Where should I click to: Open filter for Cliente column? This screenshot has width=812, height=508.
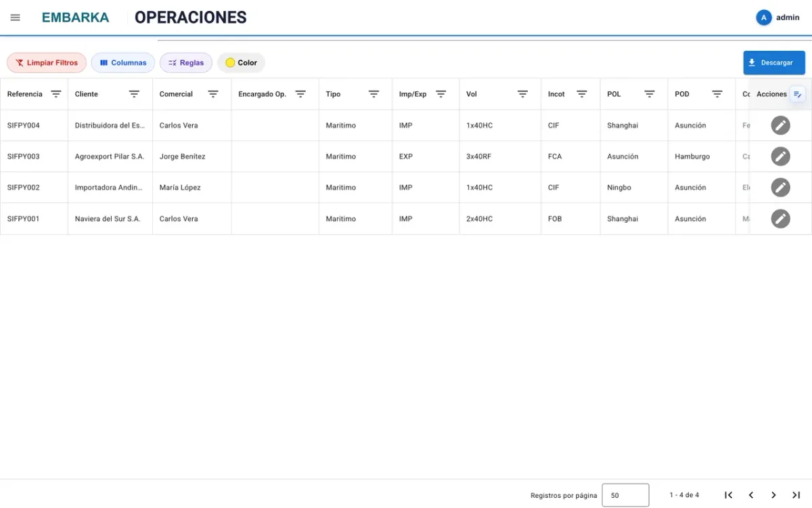click(x=134, y=94)
